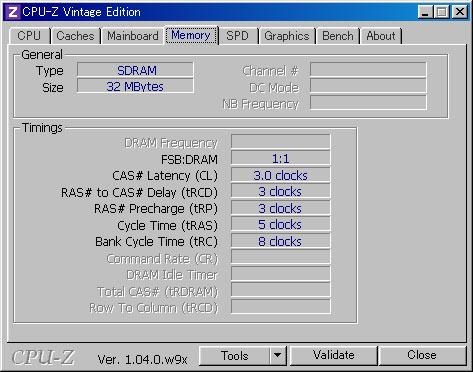The image size is (473, 372).
Task: Click the empty Channel # field
Action: 368,70
